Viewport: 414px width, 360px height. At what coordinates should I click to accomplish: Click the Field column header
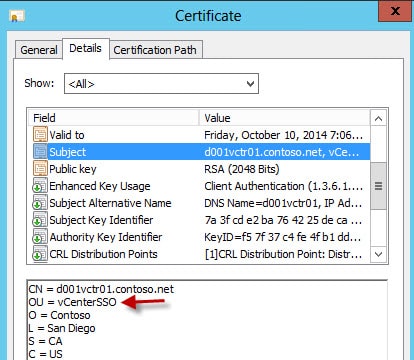point(113,118)
